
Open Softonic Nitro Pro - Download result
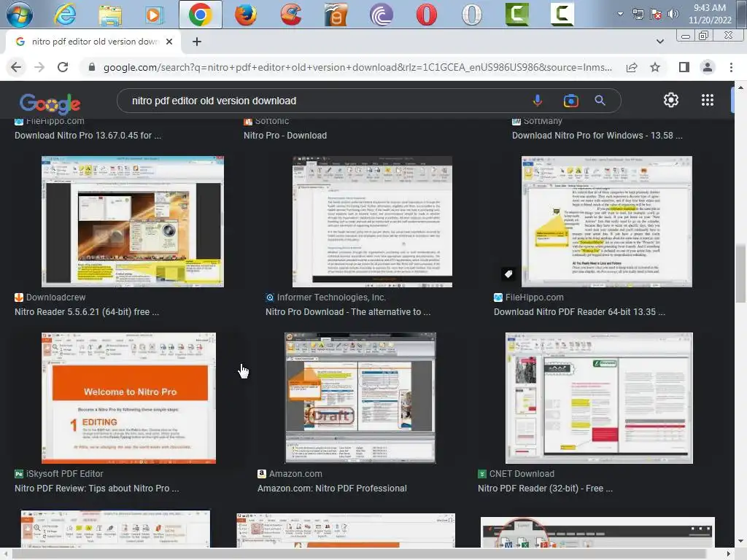coord(285,135)
